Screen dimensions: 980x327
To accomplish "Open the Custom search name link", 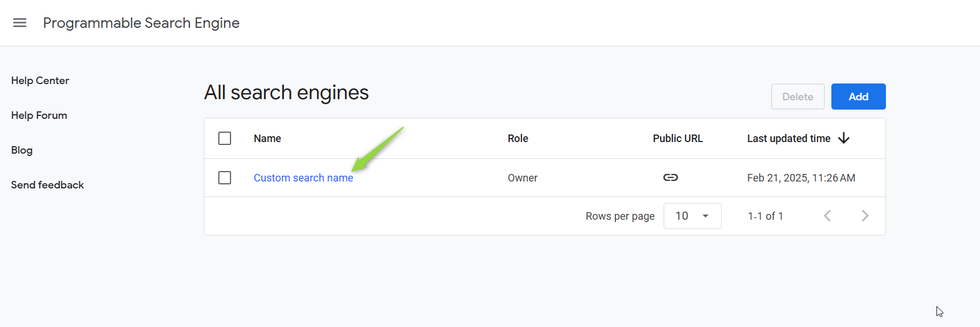I will [303, 178].
